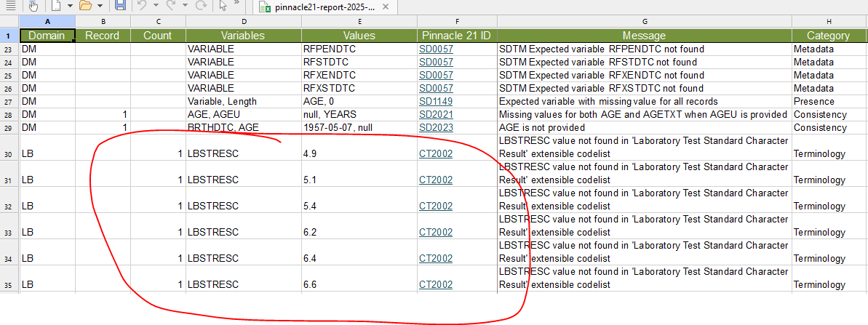
Task: Click the Count header cell
Action: click(158, 36)
